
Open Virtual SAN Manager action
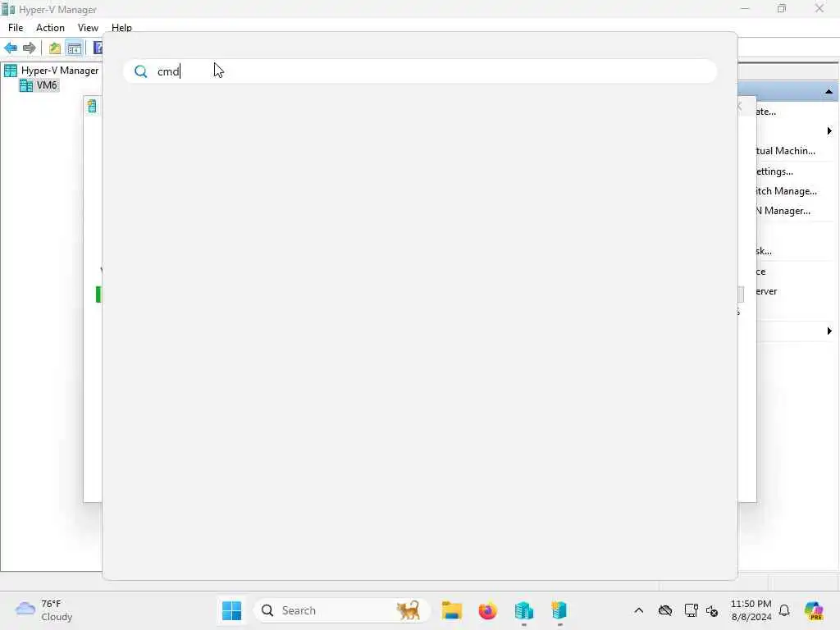pos(783,211)
